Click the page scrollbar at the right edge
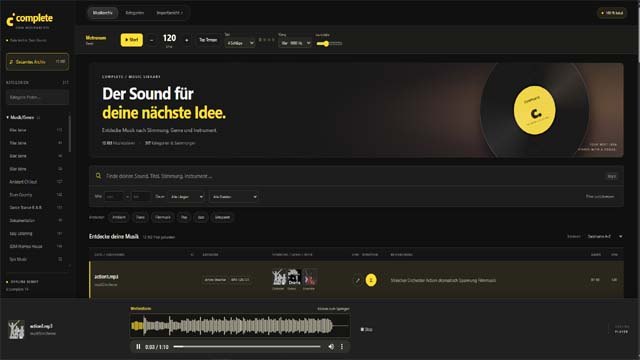The width and height of the screenshot is (640, 360). pyautogui.click(x=638, y=33)
